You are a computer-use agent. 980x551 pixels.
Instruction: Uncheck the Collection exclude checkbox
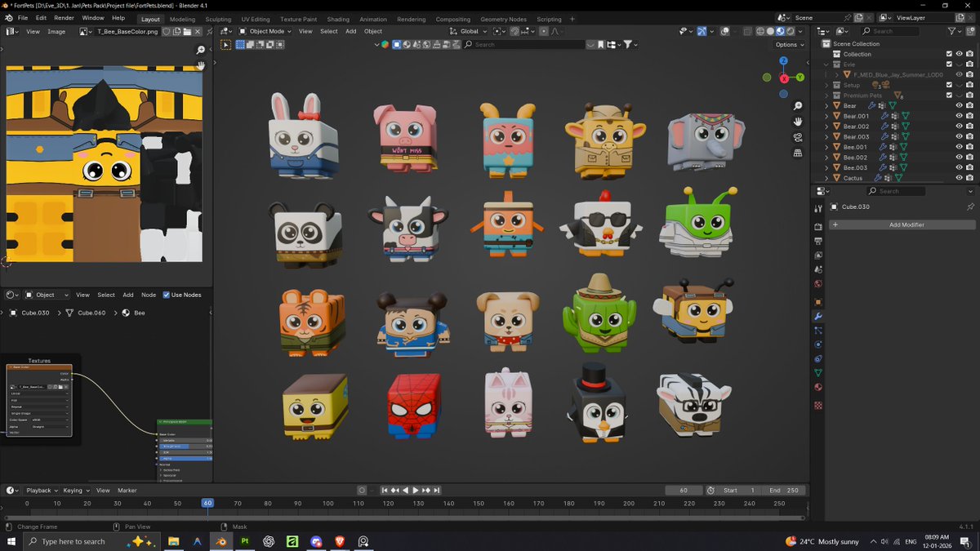tap(949, 54)
